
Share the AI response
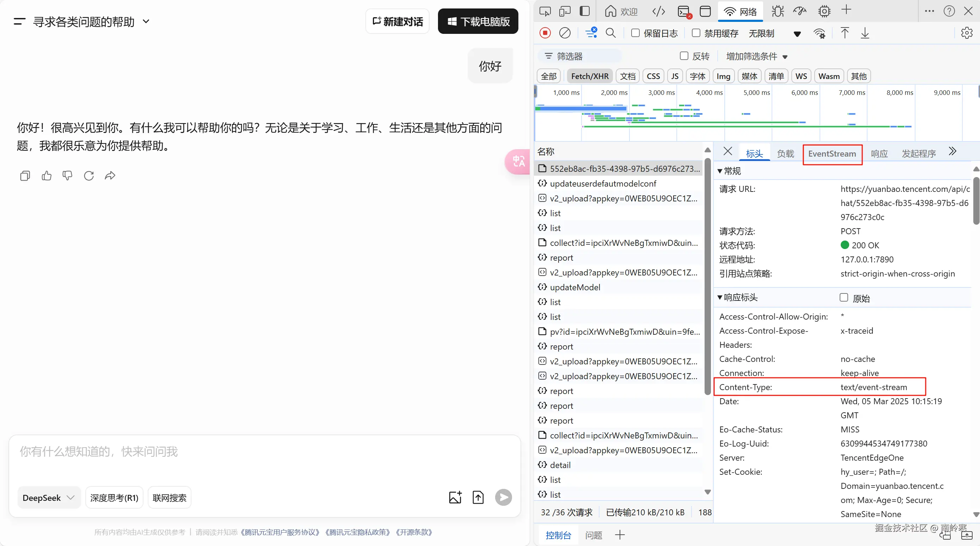(x=110, y=175)
